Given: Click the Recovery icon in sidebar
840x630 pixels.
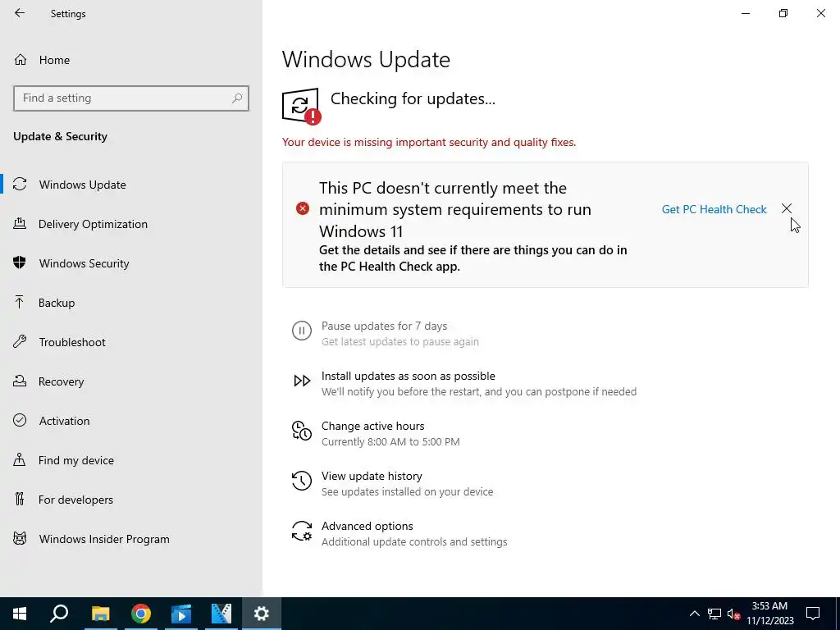Looking at the screenshot, I should click(x=20, y=381).
